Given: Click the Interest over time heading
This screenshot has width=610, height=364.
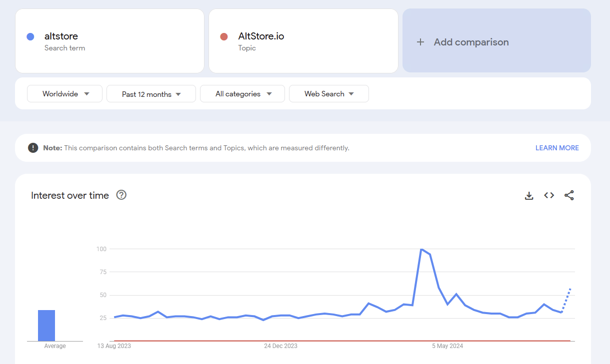Looking at the screenshot, I should click(x=70, y=195).
